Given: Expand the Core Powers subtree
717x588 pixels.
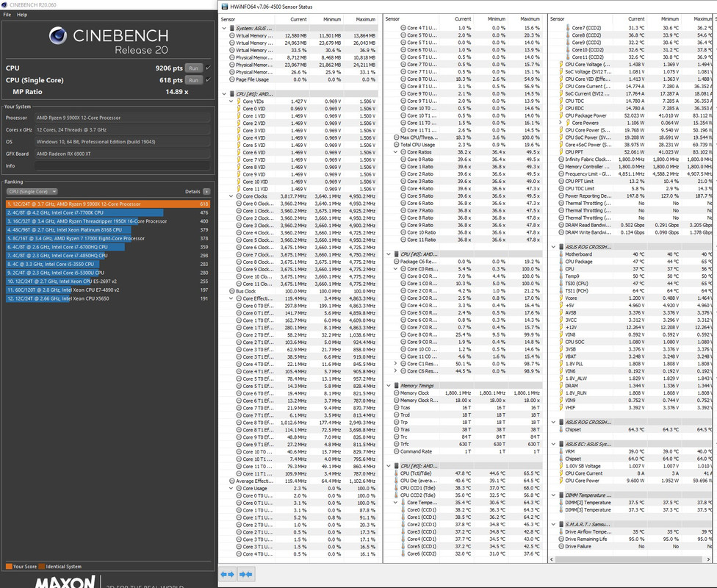Looking at the screenshot, I should [561, 123].
